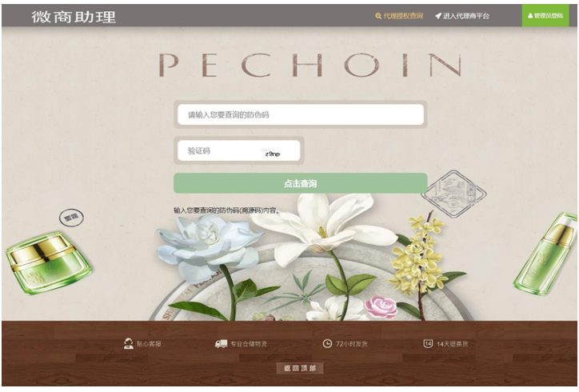This screenshot has height=392, width=579.
Task: Click the delivery truck icon in footer
Action: (222, 344)
